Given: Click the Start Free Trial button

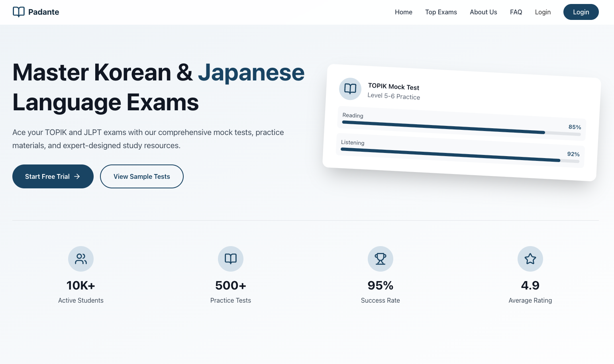Looking at the screenshot, I should tap(53, 176).
